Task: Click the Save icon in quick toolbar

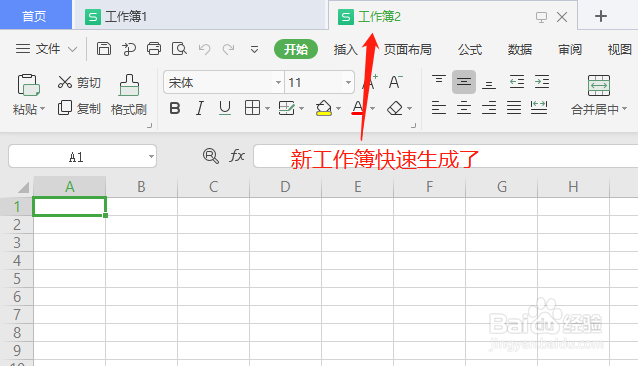Action: point(104,49)
